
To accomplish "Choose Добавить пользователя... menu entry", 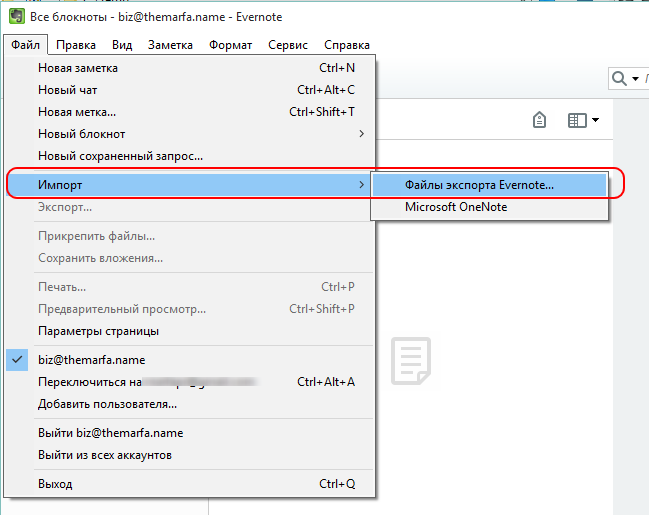I will (x=190, y=404).
